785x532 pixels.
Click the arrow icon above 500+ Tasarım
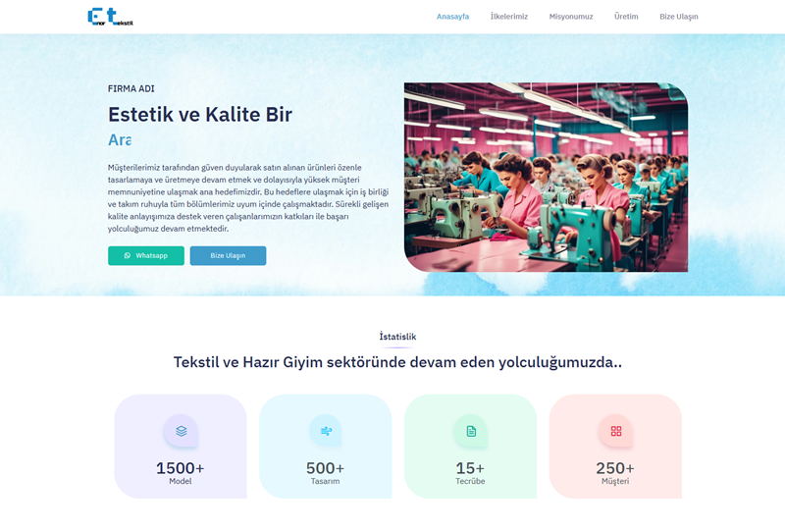tap(326, 431)
